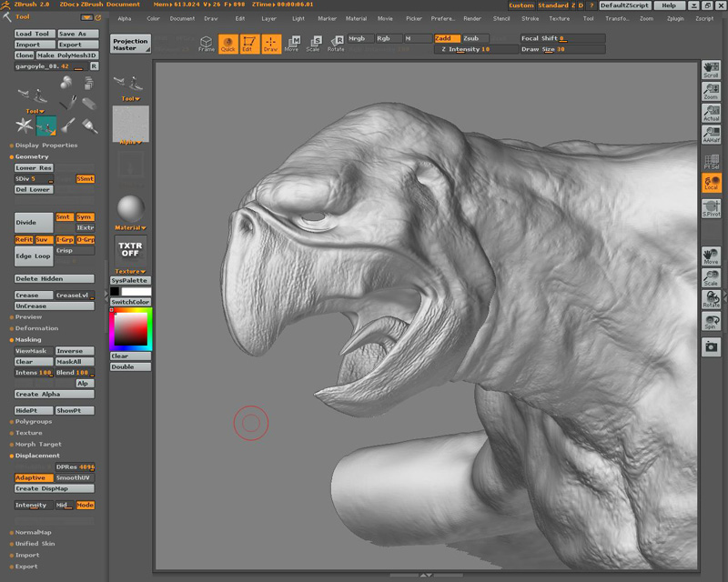Open the Document menu
Image resolution: width=728 pixels, height=582 pixels.
[182, 18]
